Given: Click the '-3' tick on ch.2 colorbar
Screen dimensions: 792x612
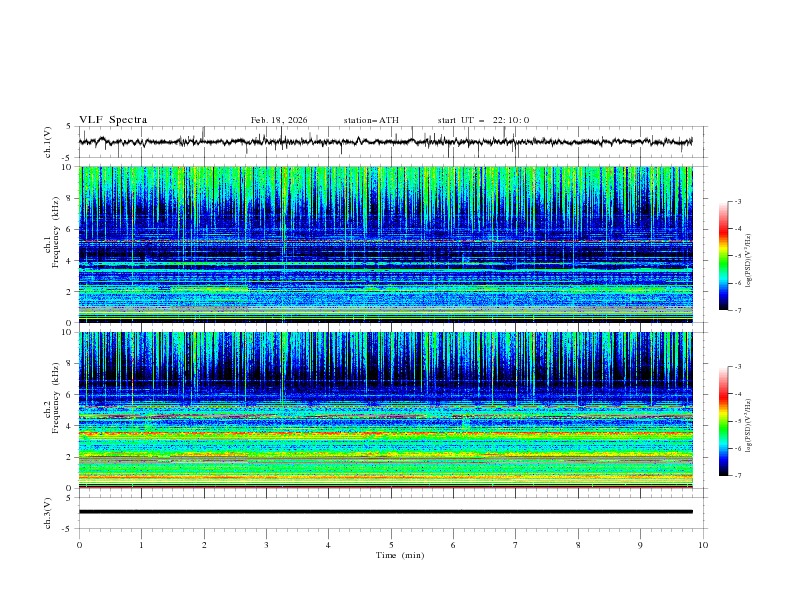Looking at the screenshot, I should point(738,367).
